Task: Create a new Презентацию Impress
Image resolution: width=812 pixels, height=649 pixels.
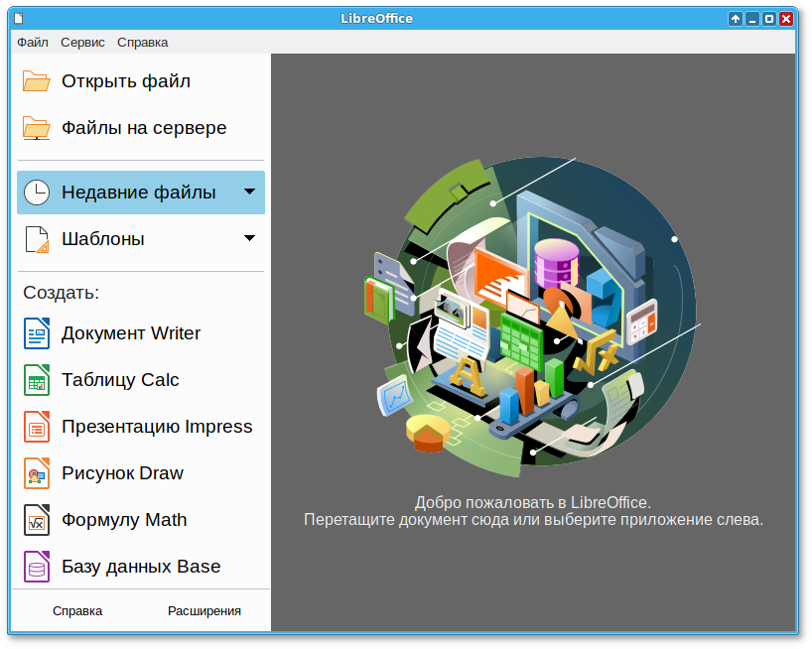Action: click(x=141, y=427)
